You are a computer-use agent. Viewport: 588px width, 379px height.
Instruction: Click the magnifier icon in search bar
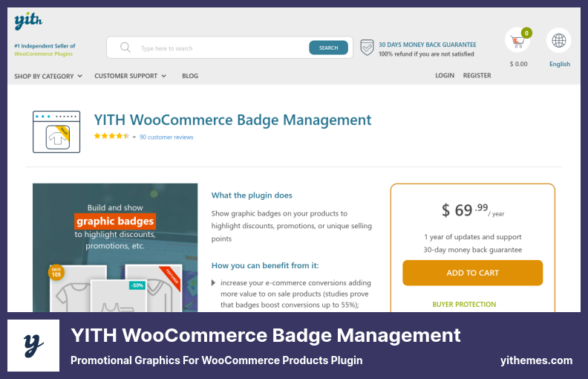coord(125,48)
